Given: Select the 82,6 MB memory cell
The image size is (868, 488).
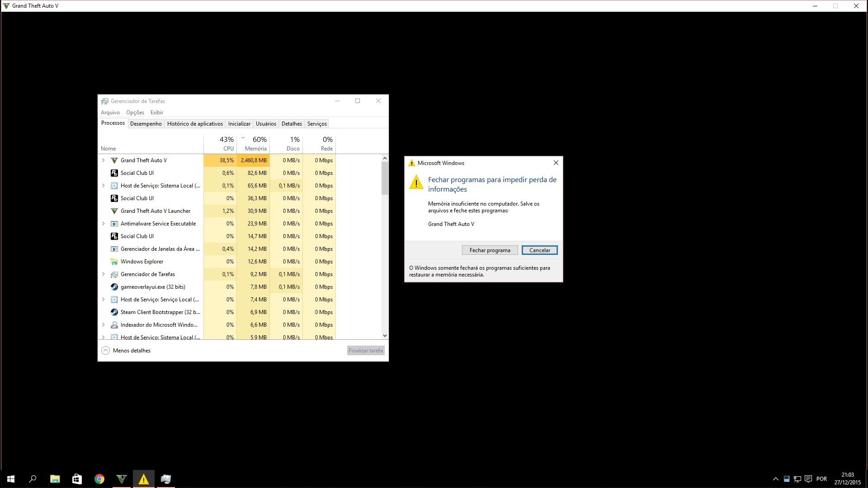Looking at the screenshot, I should tap(253, 173).
